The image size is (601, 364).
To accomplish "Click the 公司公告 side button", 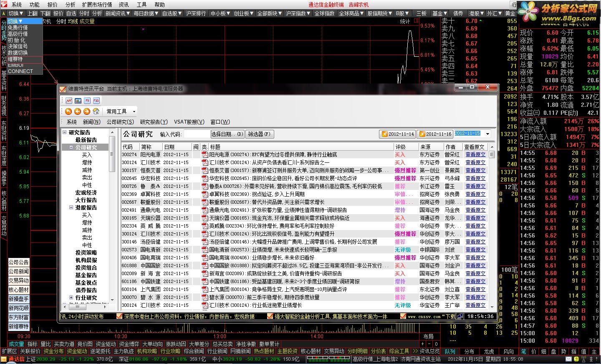I will (x=19, y=262).
